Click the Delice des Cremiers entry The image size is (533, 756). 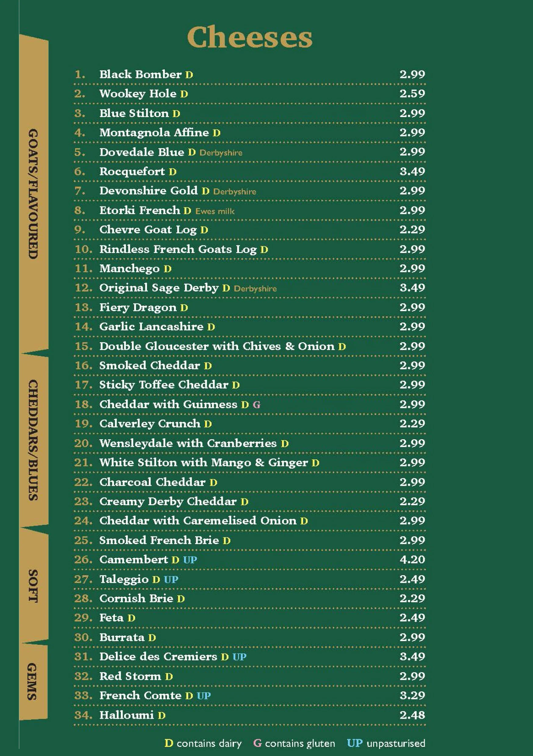click(249, 657)
